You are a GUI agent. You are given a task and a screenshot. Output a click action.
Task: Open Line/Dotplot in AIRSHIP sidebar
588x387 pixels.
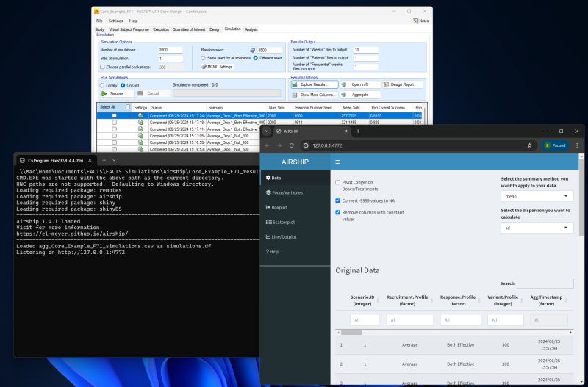tap(282, 236)
